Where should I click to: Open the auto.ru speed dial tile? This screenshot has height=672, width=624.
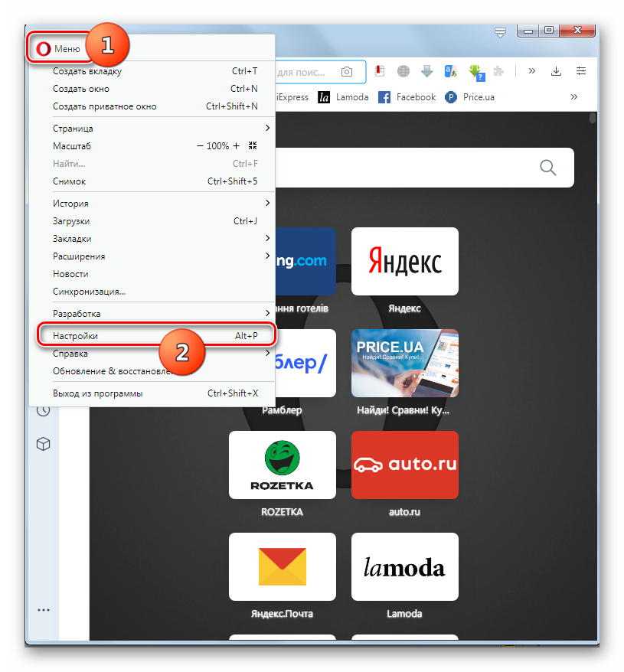coord(405,465)
